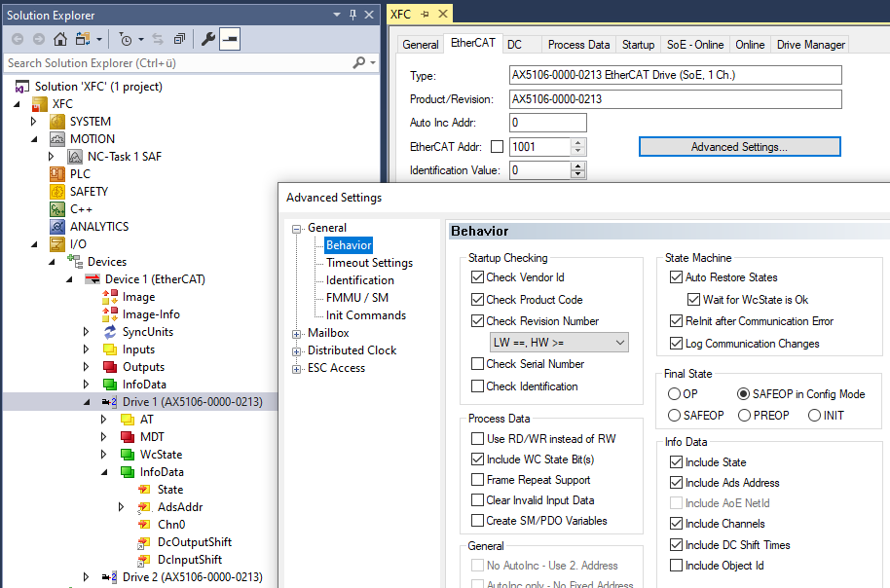Select the DcOutputShift variable icon
This screenshot has width=890, height=588.
144,542
